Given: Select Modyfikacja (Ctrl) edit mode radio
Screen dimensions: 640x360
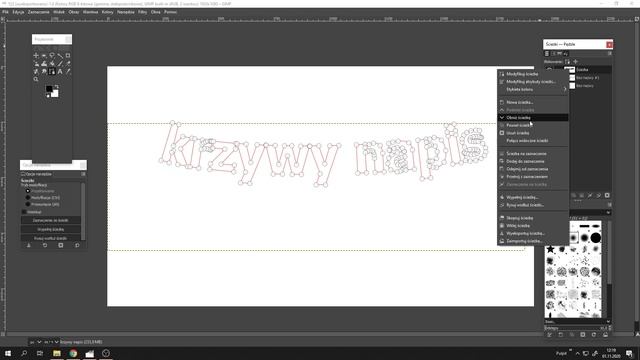Looking at the screenshot, I should 28,198.
